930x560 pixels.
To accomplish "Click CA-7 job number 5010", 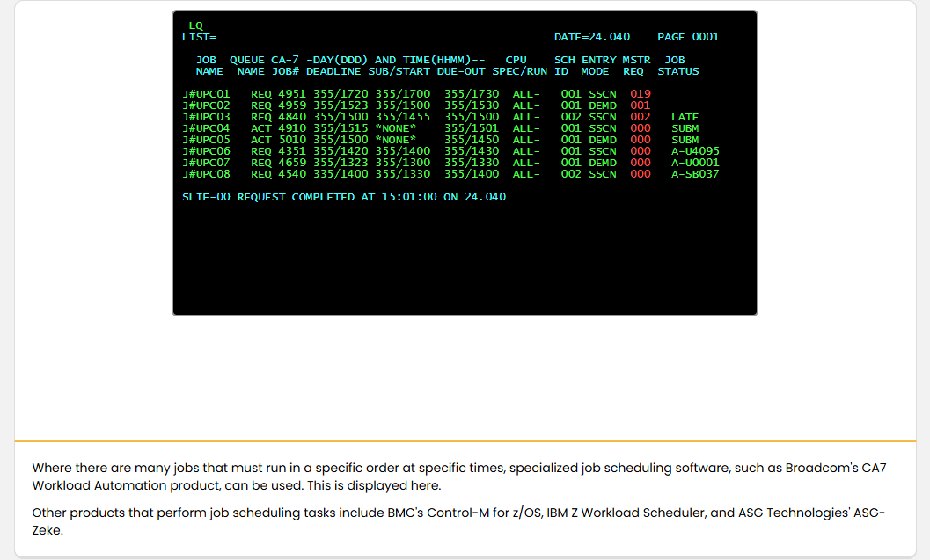I will 292,140.
